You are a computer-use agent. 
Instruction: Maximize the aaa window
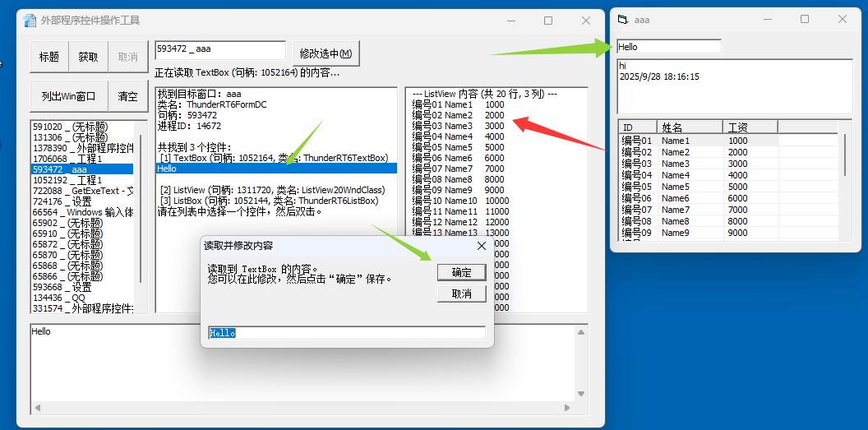coord(805,19)
